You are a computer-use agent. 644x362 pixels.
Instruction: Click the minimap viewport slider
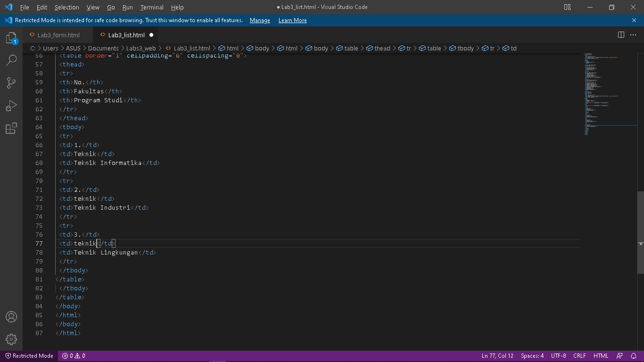click(611, 94)
